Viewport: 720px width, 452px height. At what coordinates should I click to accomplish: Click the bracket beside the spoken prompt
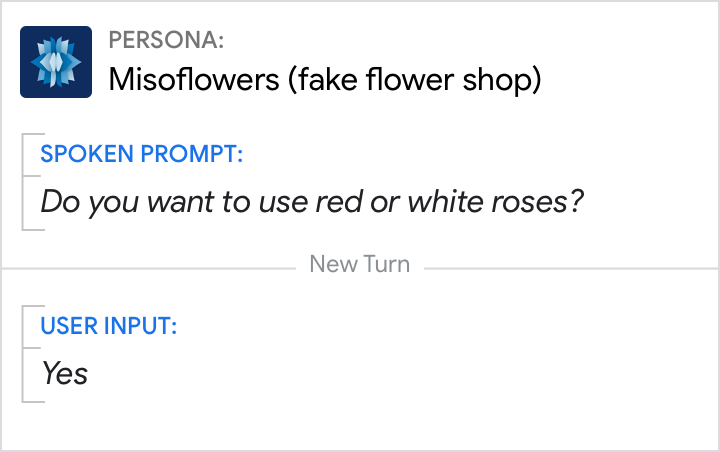[x=24, y=181]
